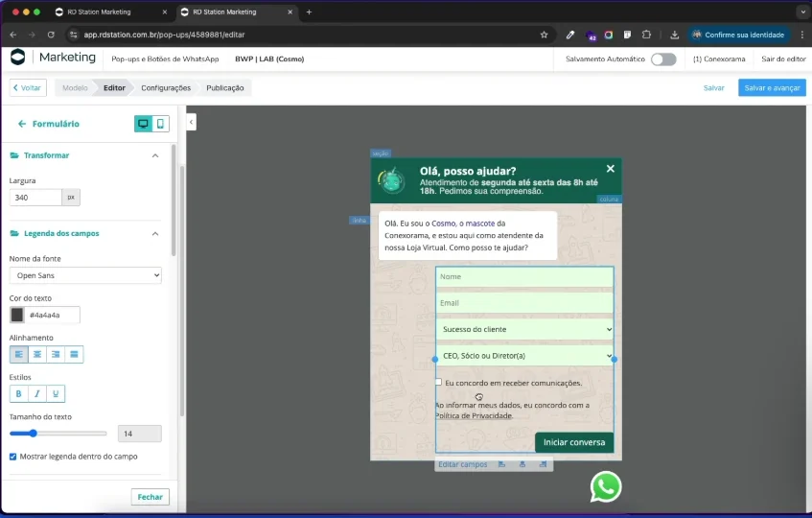This screenshot has height=518, width=812.
Task: Open the (1) Conexorama account menu
Action: pos(719,59)
